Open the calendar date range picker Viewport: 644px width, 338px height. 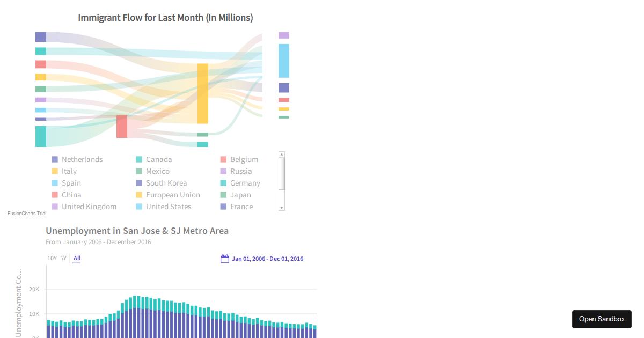point(224,259)
